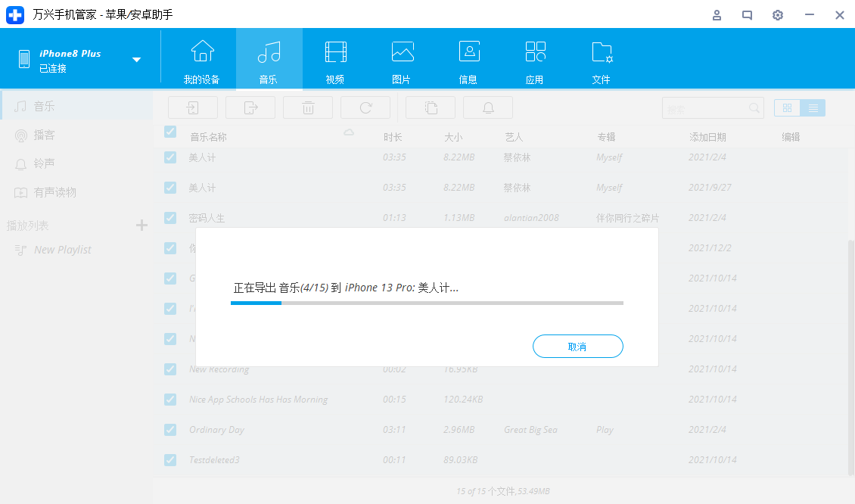The image size is (855, 504).
Task: Click the refresh toolbar icon
Action: pyautogui.click(x=365, y=107)
